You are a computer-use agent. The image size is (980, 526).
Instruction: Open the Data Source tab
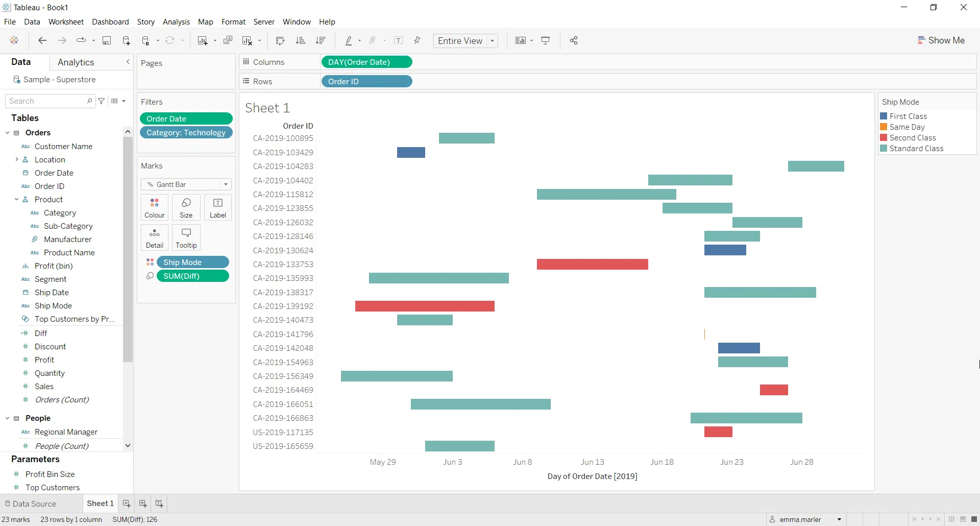34,504
